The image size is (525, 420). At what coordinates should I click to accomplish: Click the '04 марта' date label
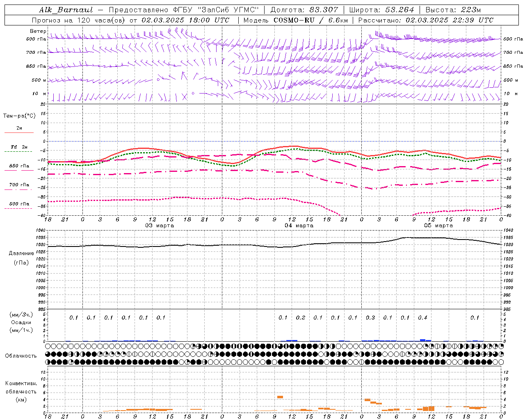(299, 226)
